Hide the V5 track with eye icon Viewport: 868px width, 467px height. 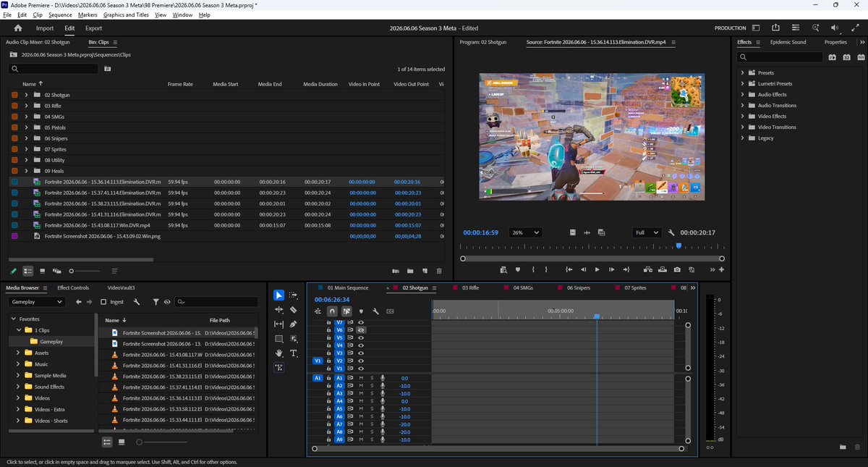361,337
